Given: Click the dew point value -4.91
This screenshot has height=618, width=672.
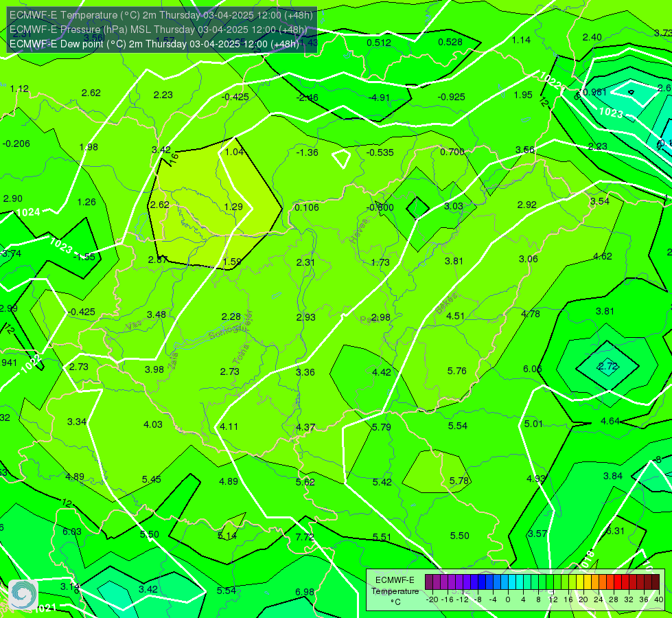Looking at the screenshot, I should (380, 98).
